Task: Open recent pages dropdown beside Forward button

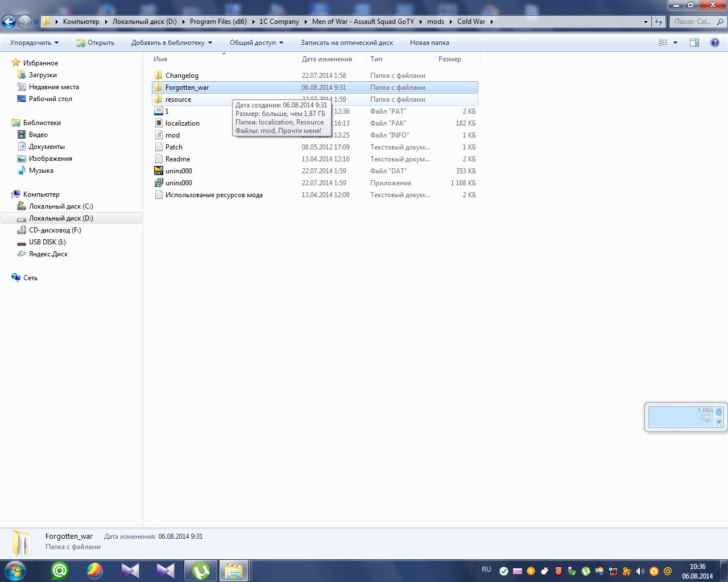Action: tap(36, 22)
